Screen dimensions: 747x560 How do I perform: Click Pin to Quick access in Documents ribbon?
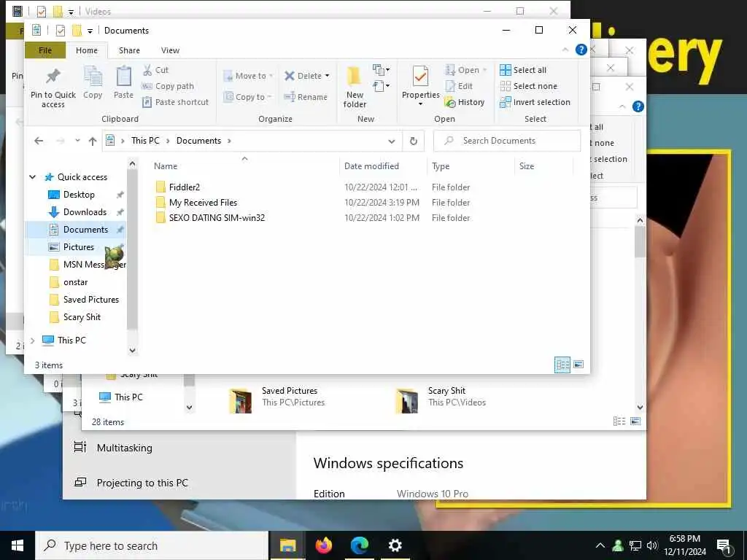(53, 87)
